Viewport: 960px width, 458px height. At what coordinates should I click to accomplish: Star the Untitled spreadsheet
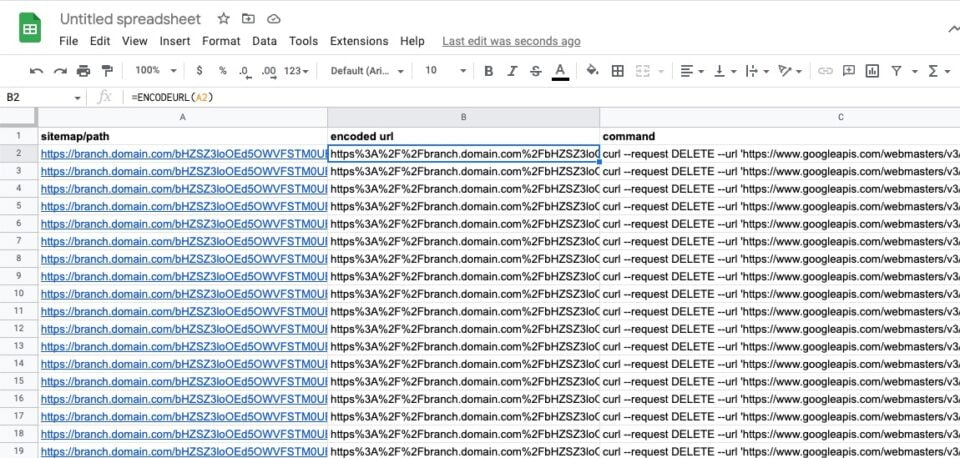pos(223,19)
